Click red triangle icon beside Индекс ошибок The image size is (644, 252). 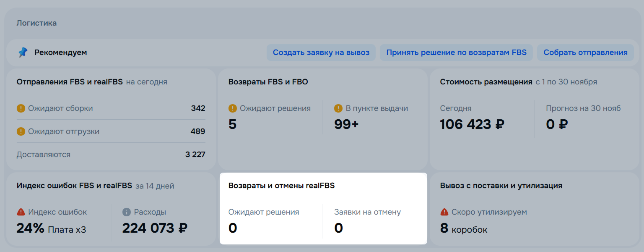(21, 212)
